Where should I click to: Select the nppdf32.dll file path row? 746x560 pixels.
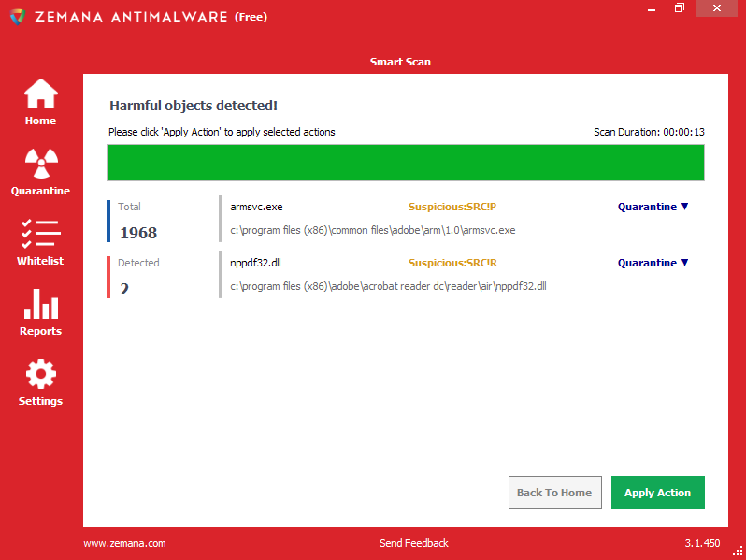pyautogui.click(x=388, y=286)
